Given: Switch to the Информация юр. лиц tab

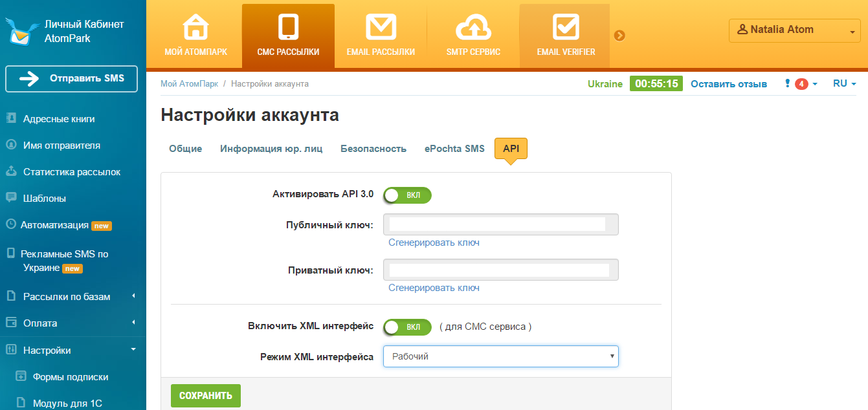Looking at the screenshot, I should pos(271,149).
